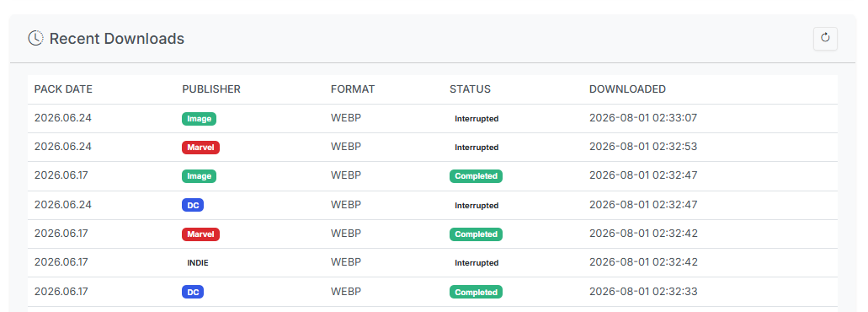868x312 pixels.
Task: Click the DC badge in the 2026.06.24 row
Action: (193, 206)
